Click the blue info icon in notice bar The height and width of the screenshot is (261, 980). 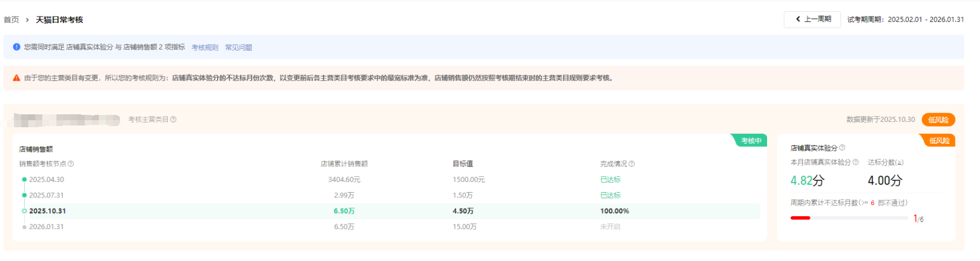[16, 47]
